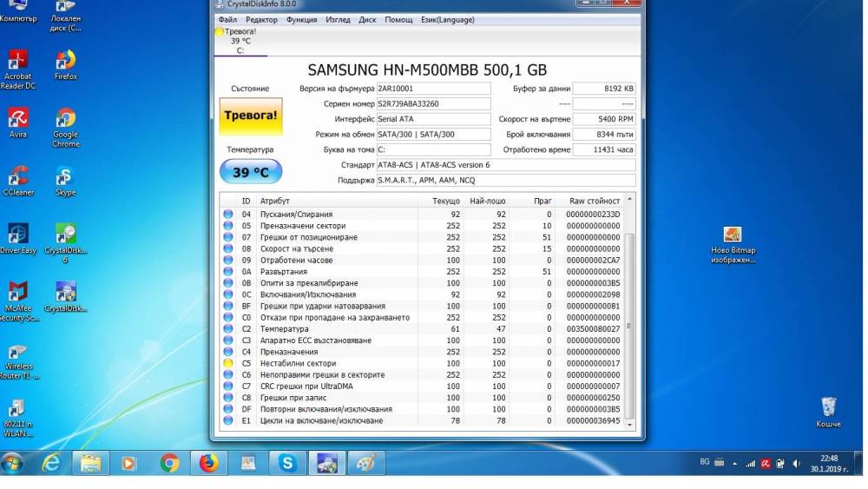The image size is (868, 489).
Task: Select the Скорост на търсене attribute row
Action: [x=422, y=248]
